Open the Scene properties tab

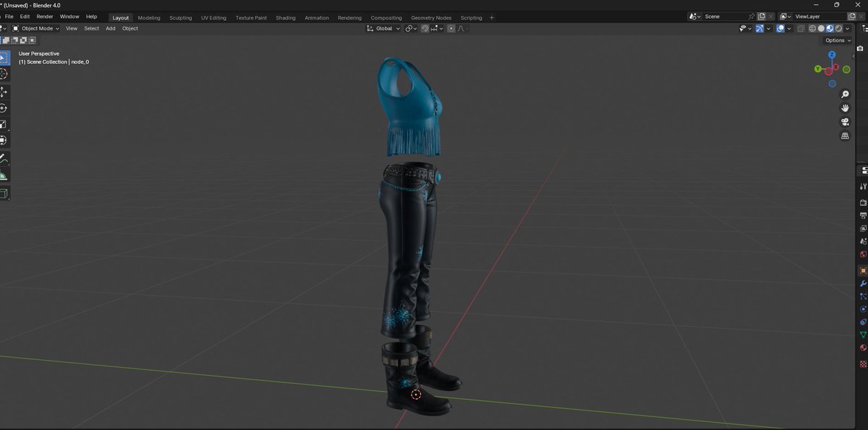pyautogui.click(x=863, y=241)
